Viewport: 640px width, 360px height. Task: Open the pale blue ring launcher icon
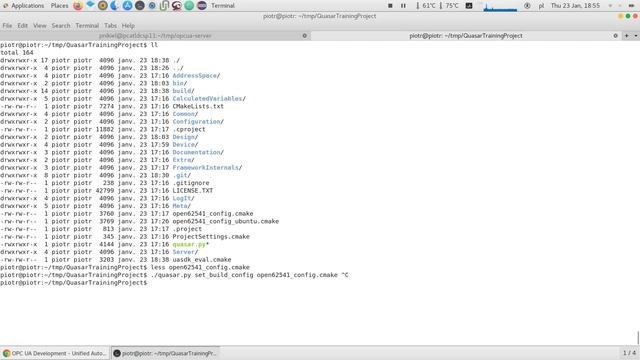point(152,6)
